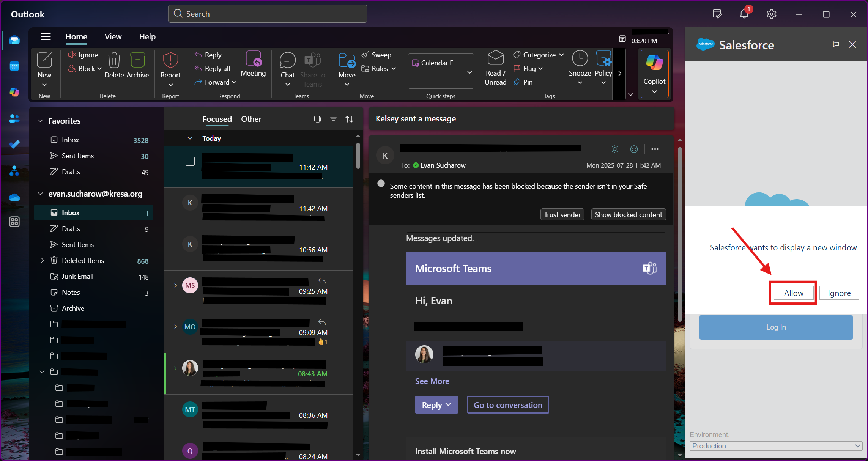Click the See More link
The width and height of the screenshot is (868, 461).
[432, 381]
